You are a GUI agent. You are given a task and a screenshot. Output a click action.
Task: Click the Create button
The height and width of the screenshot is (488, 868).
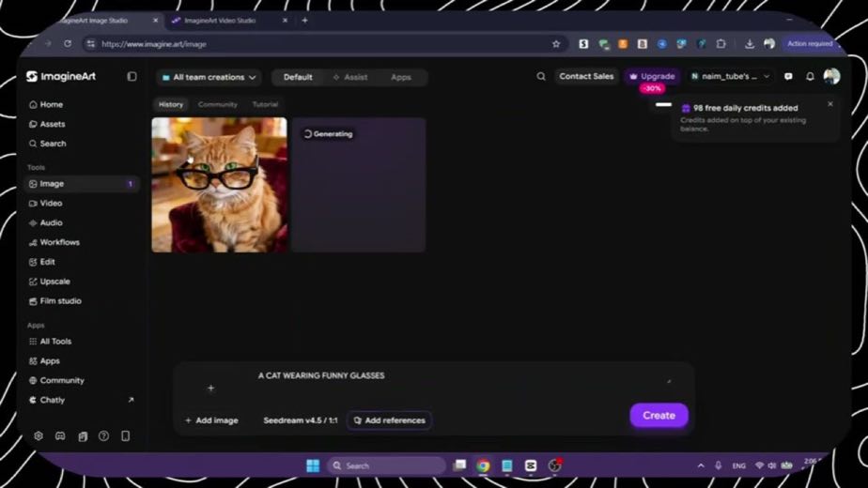[x=659, y=416]
